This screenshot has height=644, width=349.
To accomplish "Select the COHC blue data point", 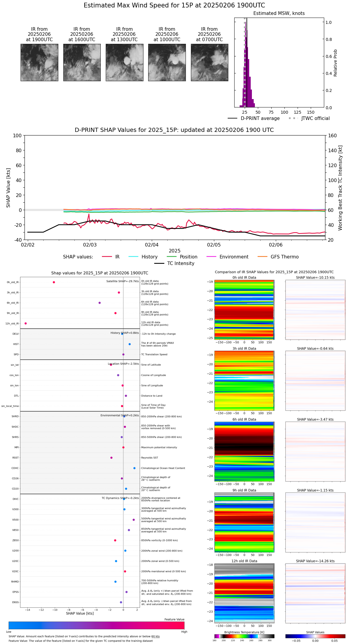I will point(134,468).
